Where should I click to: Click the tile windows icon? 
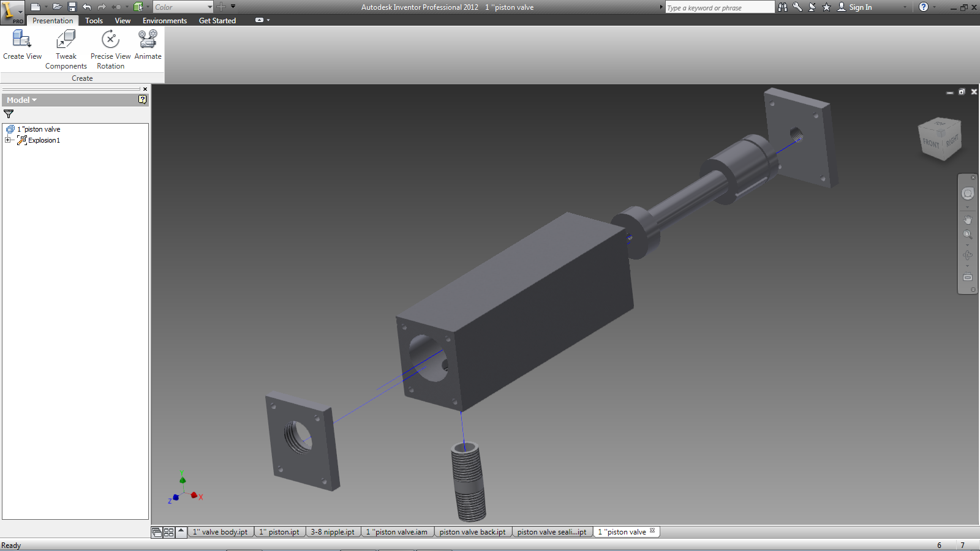168,532
